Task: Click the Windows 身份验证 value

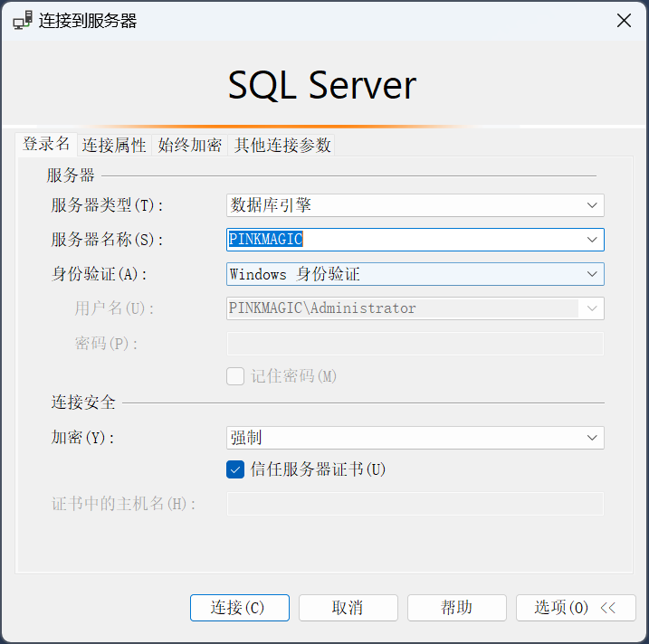Action: click(295, 274)
